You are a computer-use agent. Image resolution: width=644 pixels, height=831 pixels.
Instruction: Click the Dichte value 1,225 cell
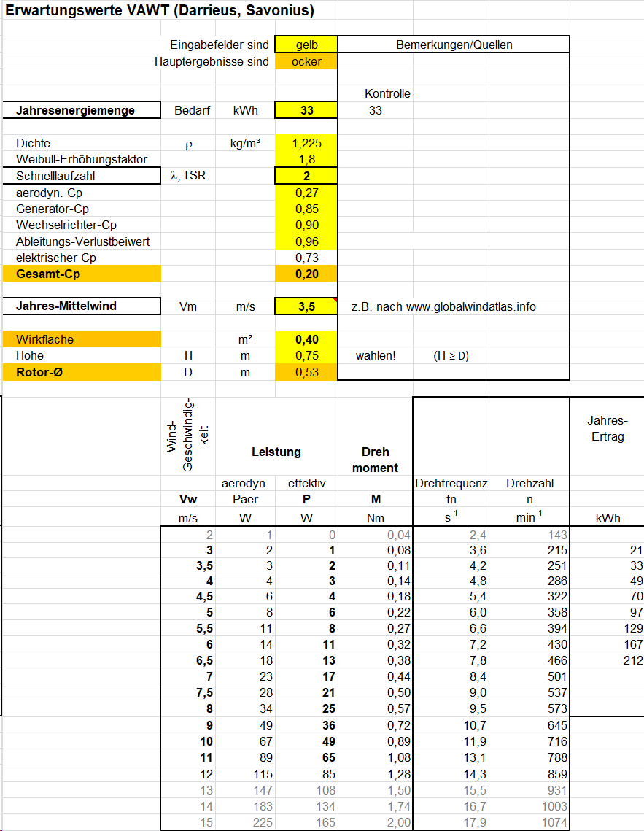(306, 143)
